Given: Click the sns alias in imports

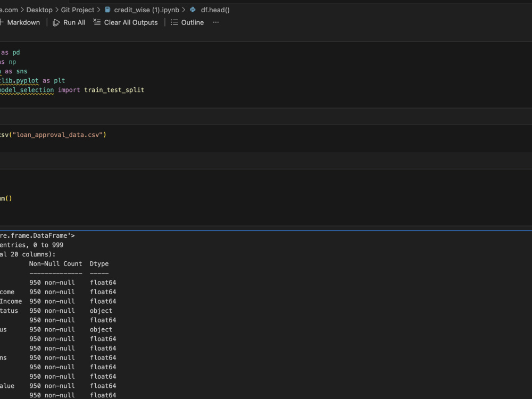Looking at the screenshot, I should [22, 71].
